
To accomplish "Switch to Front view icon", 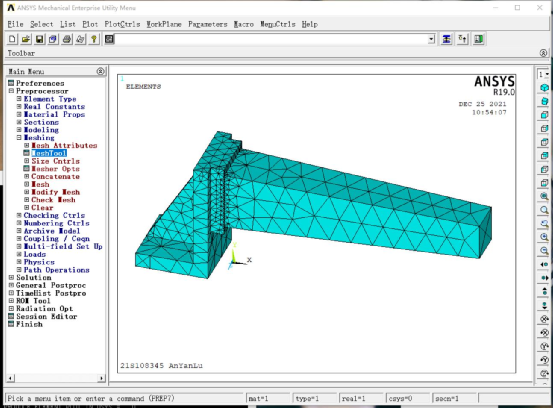I will [544, 115].
